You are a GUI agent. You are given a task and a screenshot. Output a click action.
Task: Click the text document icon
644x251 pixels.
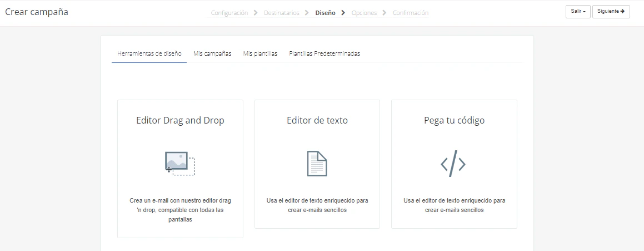click(x=317, y=164)
